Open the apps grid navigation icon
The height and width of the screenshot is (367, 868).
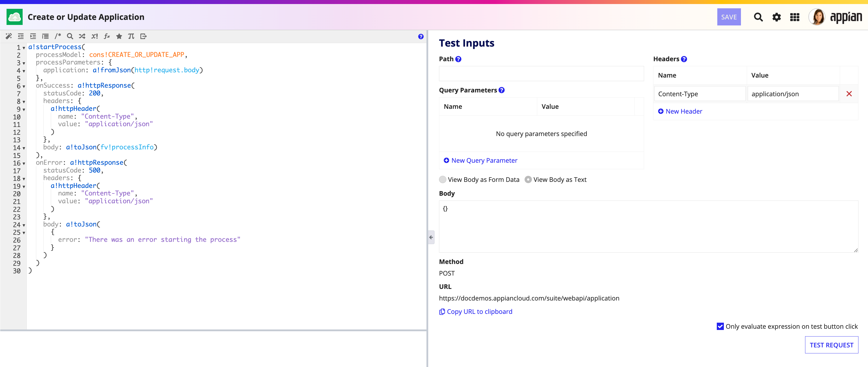795,17
